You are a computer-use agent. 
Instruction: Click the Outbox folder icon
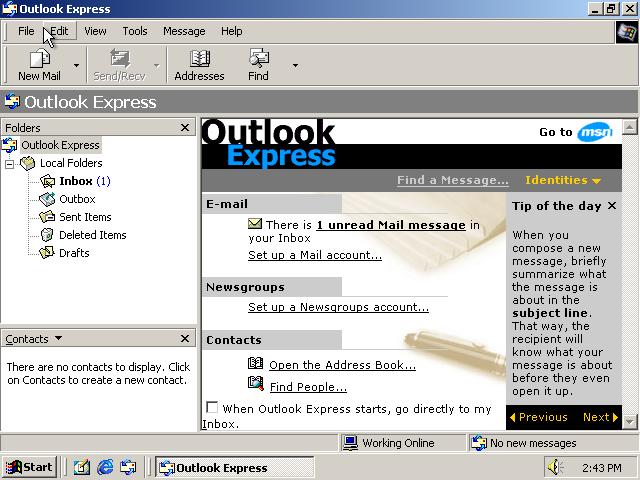(x=47, y=199)
